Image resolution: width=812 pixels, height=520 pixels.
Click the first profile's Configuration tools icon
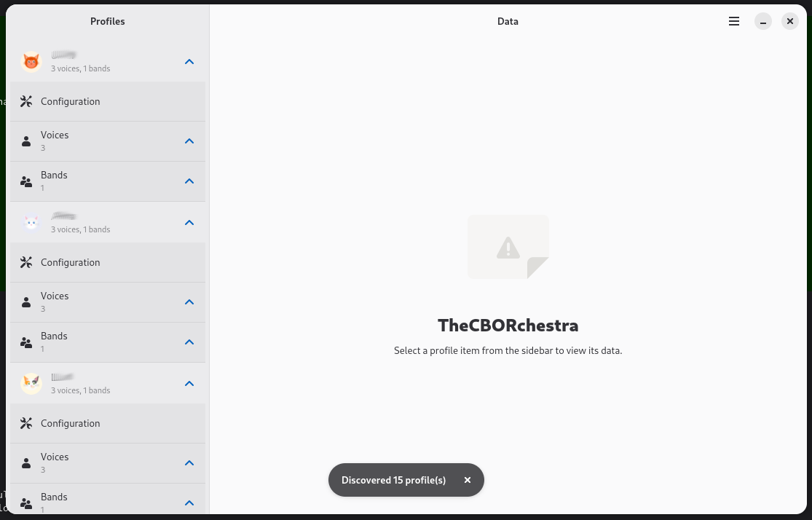click(x=26, y=102)
